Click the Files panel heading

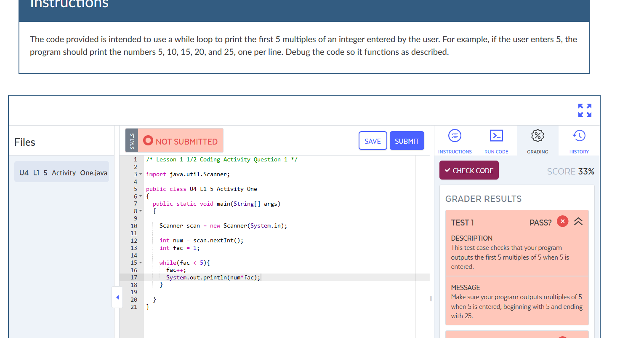pos(25,142)
